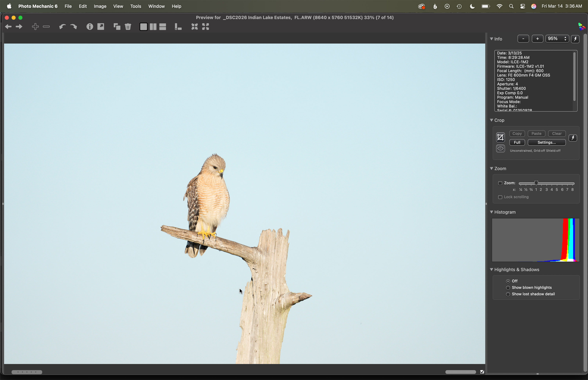Click the Full crop button
This screenshot has width=588, height=380.
click(x=517, y=142)
